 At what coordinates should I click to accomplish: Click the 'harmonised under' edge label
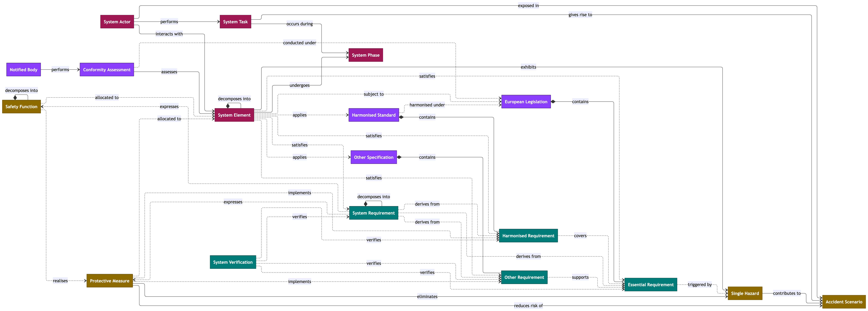pyautogui.click(x=427, y=105)
